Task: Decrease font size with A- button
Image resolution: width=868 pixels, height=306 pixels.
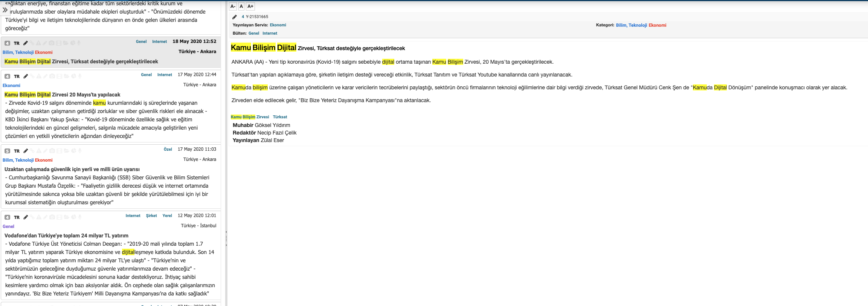Action: click(233, 6)
